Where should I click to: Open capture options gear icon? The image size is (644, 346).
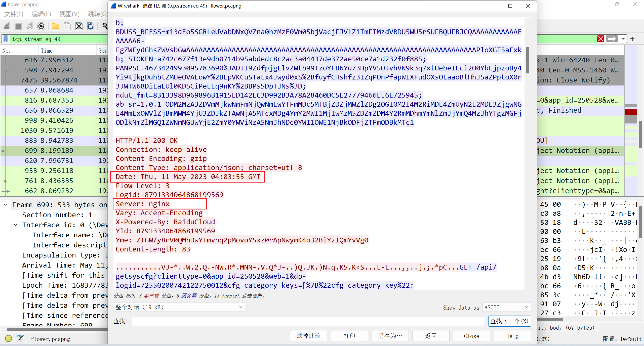(x=41, y=26)
